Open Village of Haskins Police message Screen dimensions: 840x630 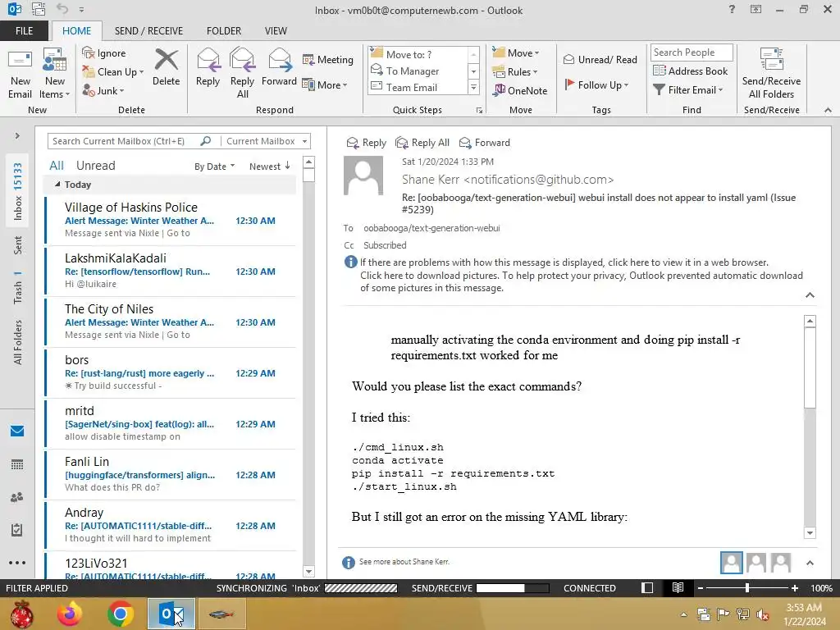click(171, 219)
